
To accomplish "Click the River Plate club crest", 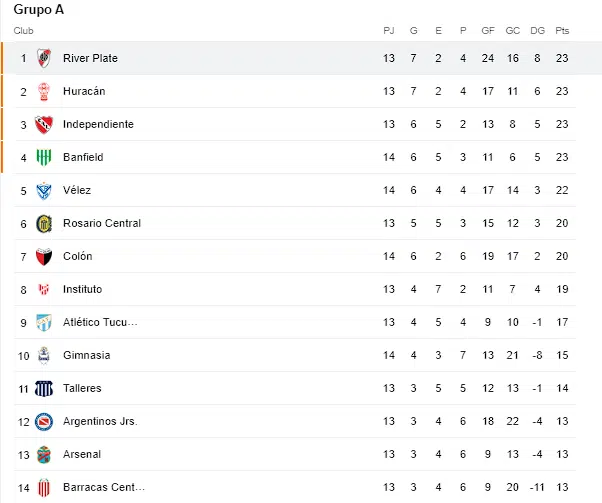I will (x=44, y=58).
